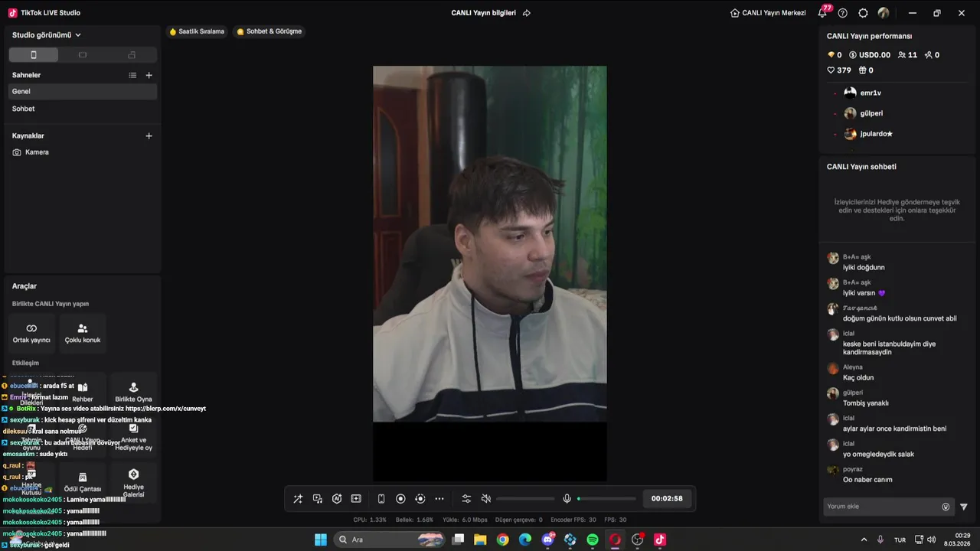Screen dimensions: 980x551
Task: Click the stream timer 00:02:58
Action: pyautogui.click(x=667, y=499)
